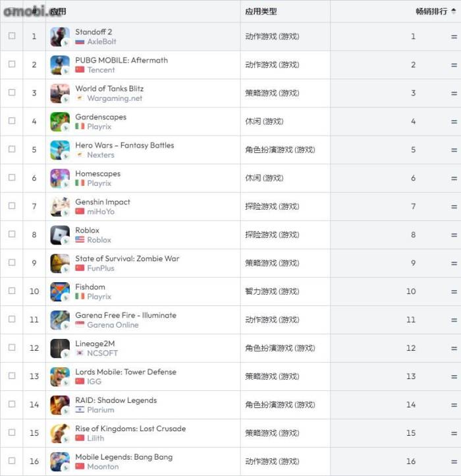Click the 应用类型 column header

click(261, 11)
